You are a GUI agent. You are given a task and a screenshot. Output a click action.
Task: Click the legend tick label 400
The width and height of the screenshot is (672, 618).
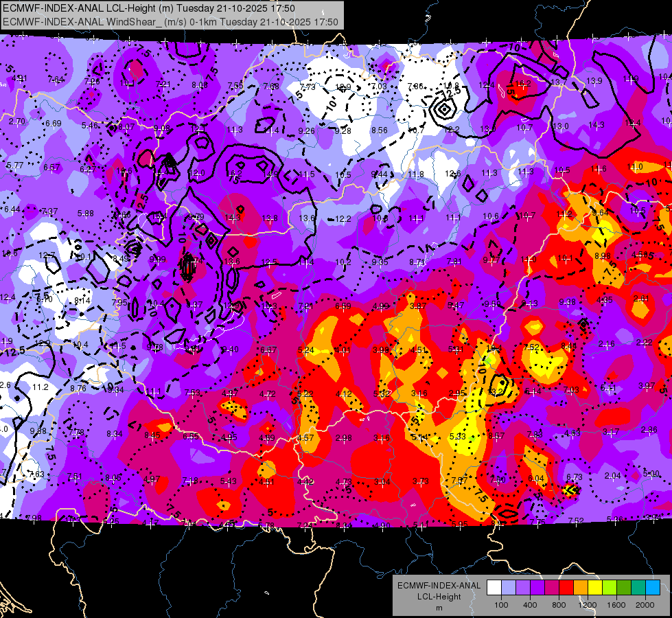(530, 605)
